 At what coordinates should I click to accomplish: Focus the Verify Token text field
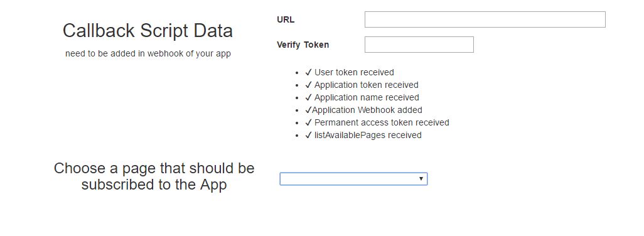[x=419, y=45]
